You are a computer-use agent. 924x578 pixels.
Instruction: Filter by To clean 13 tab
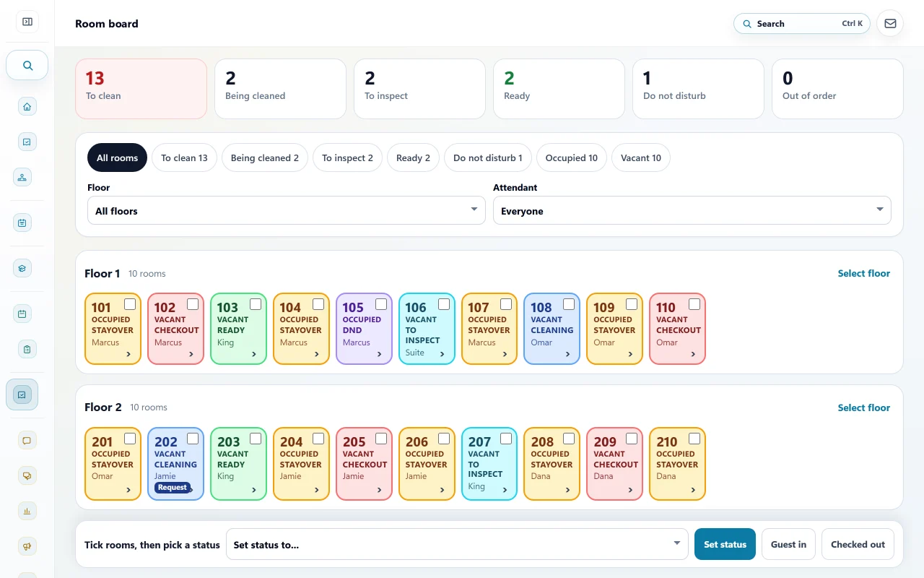click(184, 158)
